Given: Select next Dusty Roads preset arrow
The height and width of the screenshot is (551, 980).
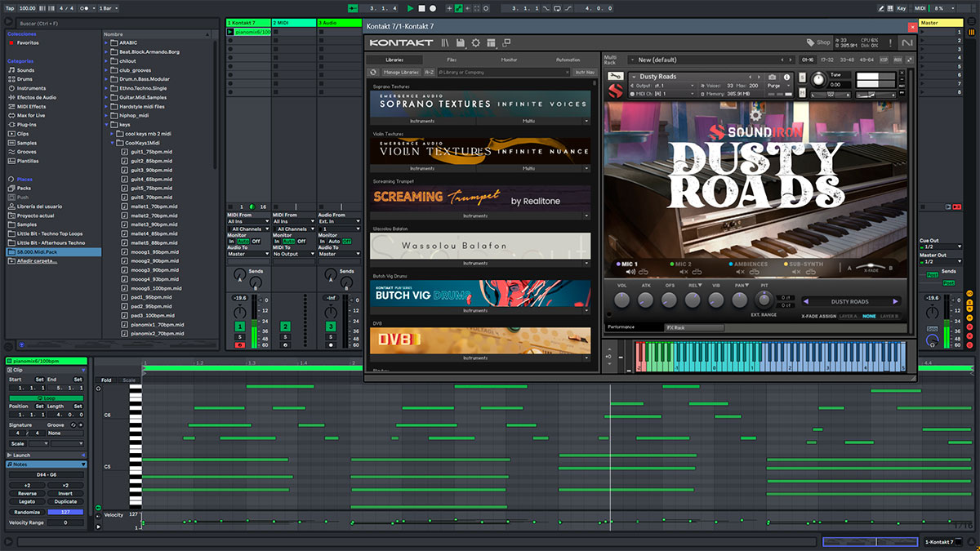Looking at the screenshot, I should tap(895, 301).
